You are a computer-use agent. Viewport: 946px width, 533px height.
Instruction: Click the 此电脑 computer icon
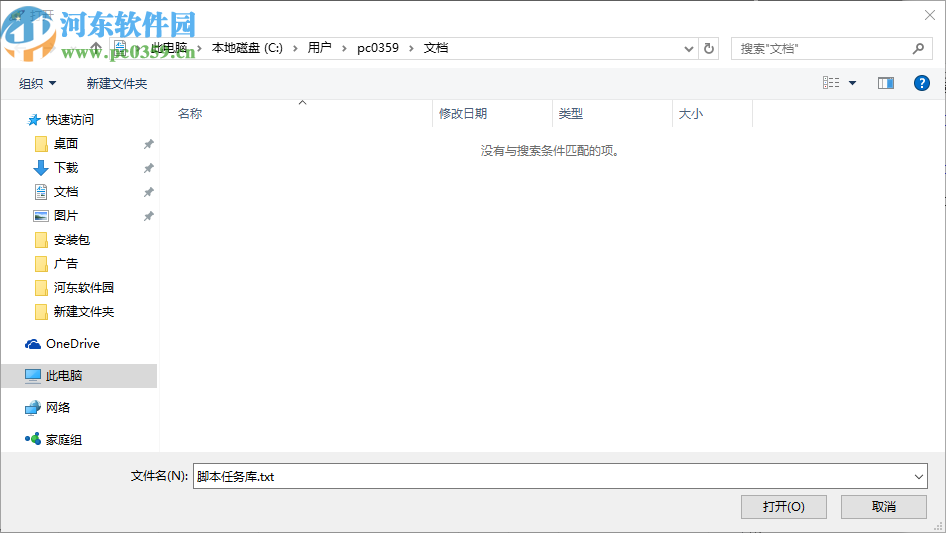coord(33,376)
